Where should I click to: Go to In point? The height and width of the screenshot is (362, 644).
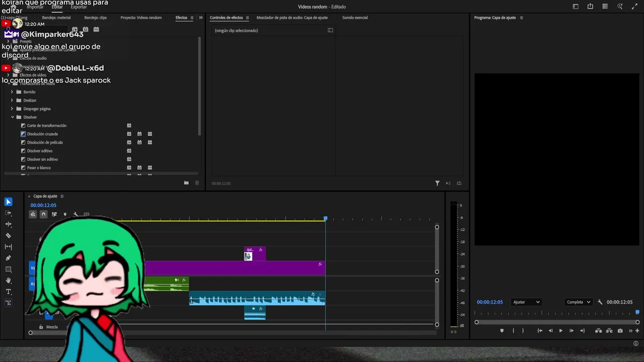pyautogui.click(x=540, y=331)
